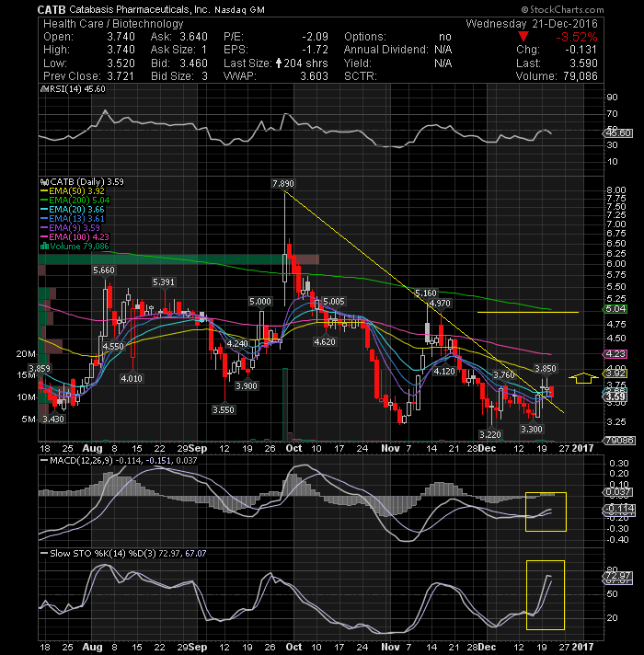This screenshot has width=644, height=655.
Task: Click the up-arrow icon beside Last Size
Action: (x=279, y=63)
